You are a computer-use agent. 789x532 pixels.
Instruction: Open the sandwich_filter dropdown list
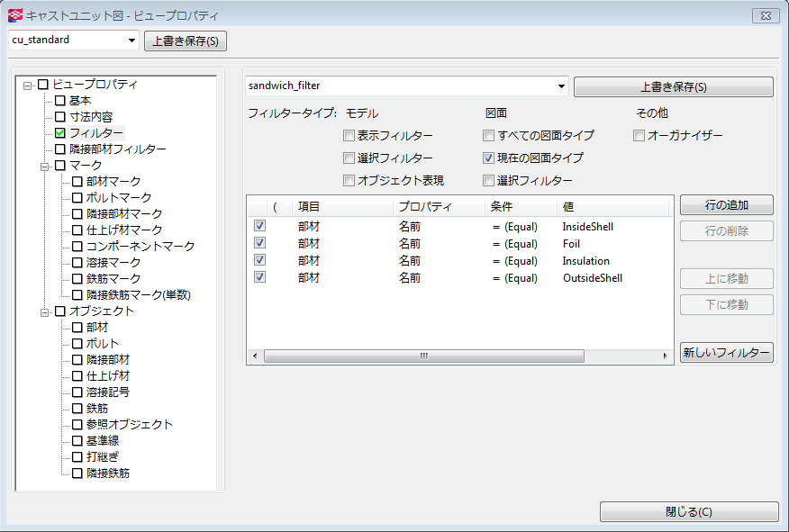click(562, 86)
